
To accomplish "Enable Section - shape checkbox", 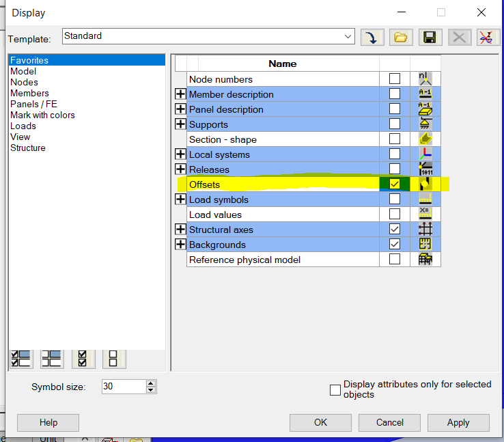I will (395, 139).
